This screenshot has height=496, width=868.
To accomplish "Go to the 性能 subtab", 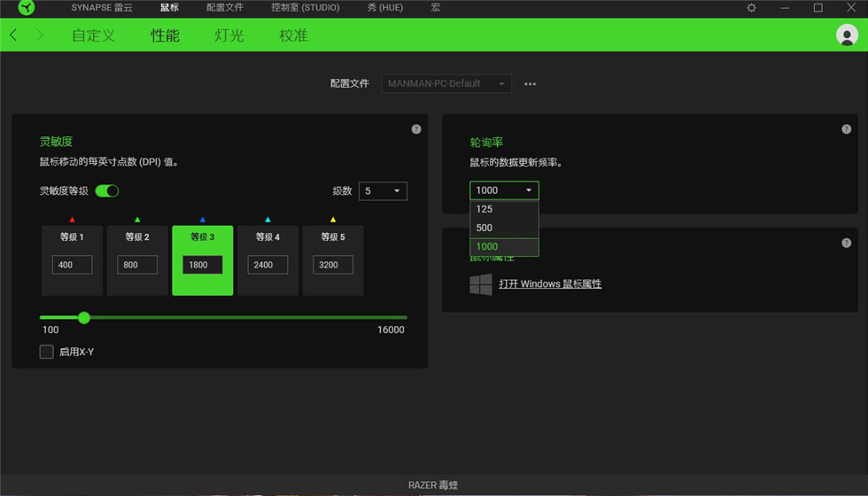I will pos(165,35).
